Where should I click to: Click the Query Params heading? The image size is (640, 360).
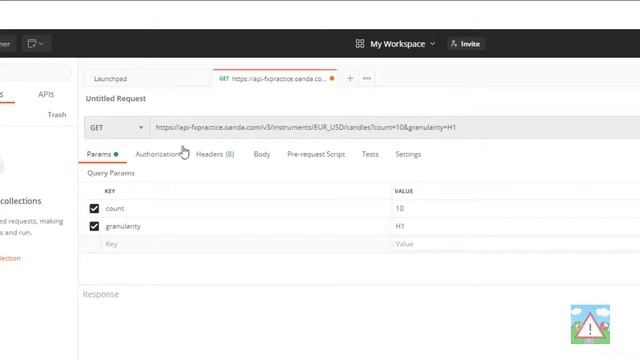coord(111,173)
